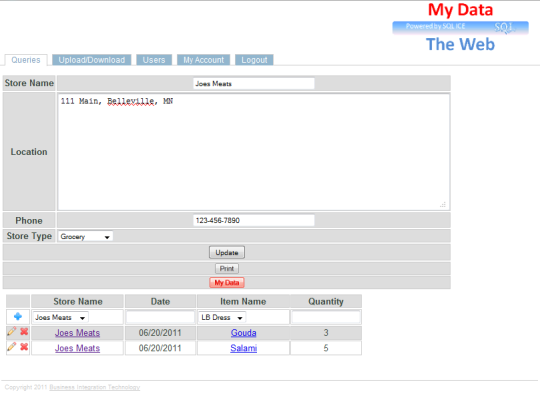Click the 06/20/2011 date in Gouda row
This screenshot has width=540, height=396.
pos(160,333)
